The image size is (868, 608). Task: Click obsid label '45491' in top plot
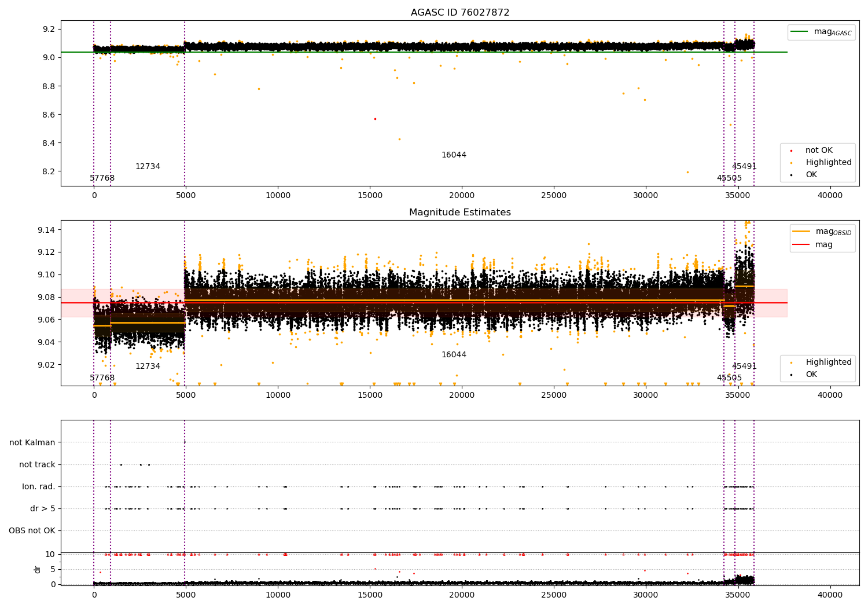point(744,167)
